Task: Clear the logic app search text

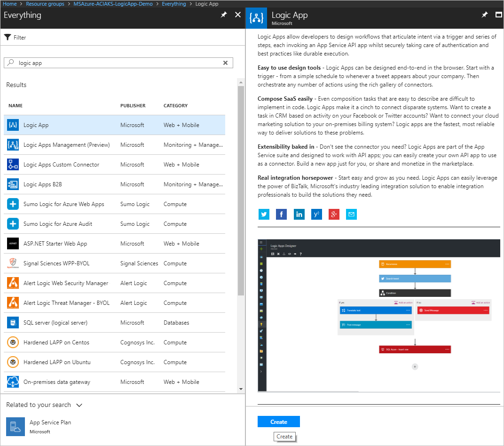Action: (x=225, y=63)
